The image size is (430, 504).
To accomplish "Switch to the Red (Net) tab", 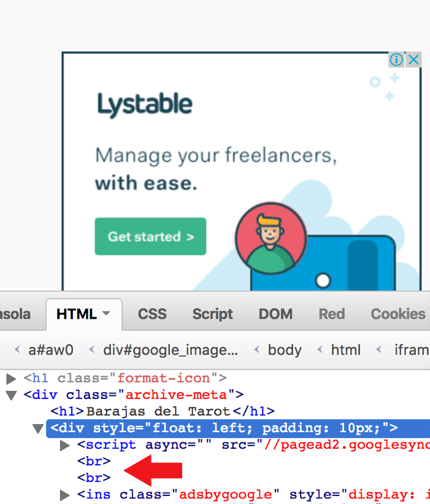I will [332, 314].
